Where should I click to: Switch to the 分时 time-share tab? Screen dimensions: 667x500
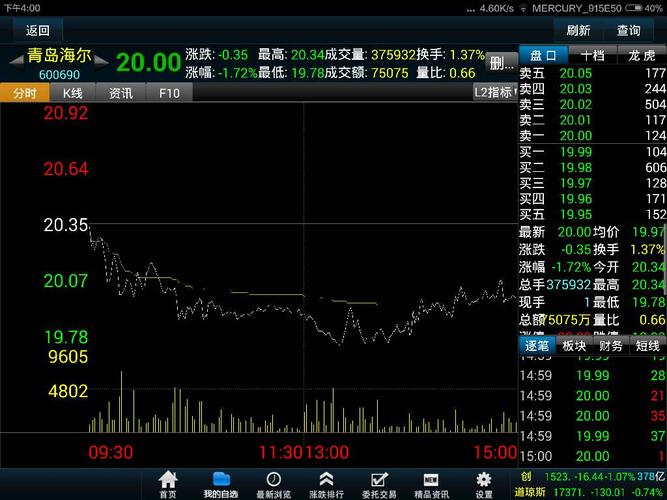point(25,93)
